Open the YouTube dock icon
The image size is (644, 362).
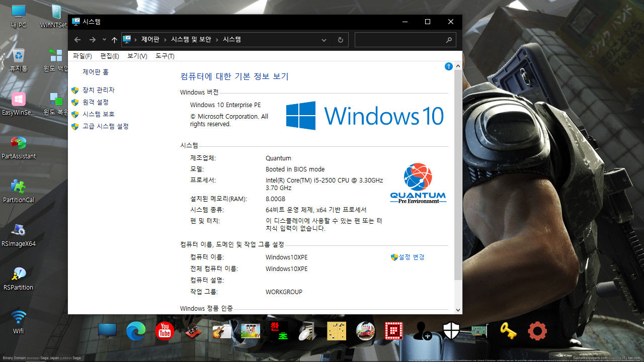[165, 331]
